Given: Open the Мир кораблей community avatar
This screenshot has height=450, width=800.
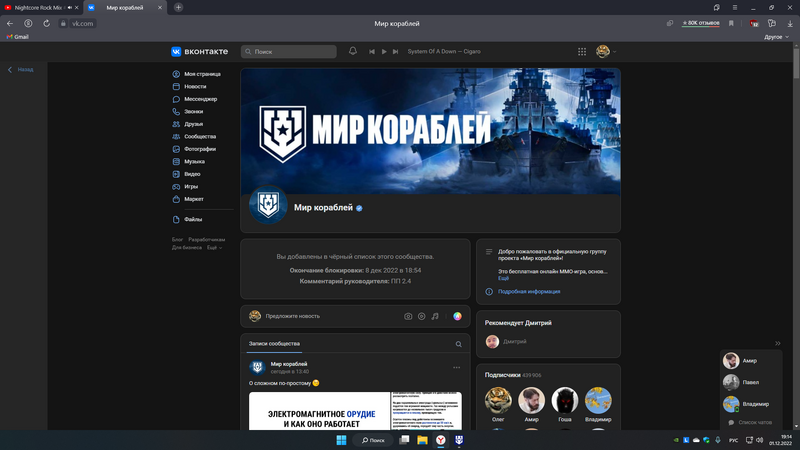Looking at the screenshot, I should [x=268, y=205].
